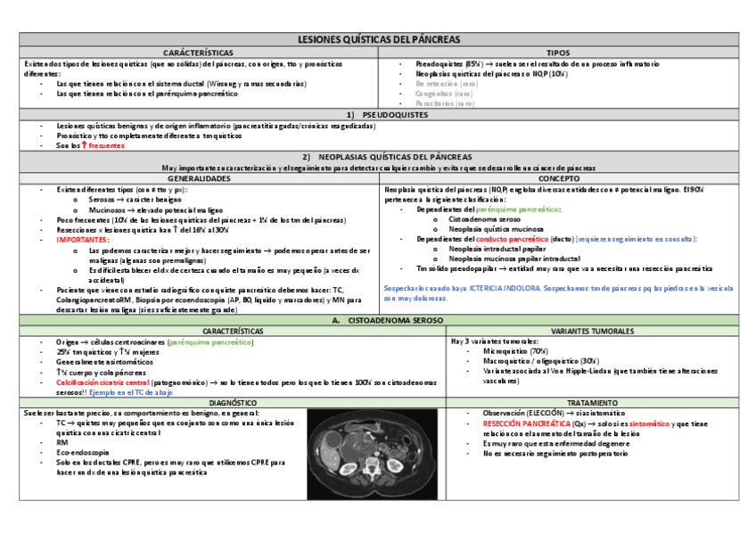Click the sub-item "Cistoadenoma seroso" under Concepto
Image resolution: width=756 pixels, height=534 pixels.
(x=485, y=219)
